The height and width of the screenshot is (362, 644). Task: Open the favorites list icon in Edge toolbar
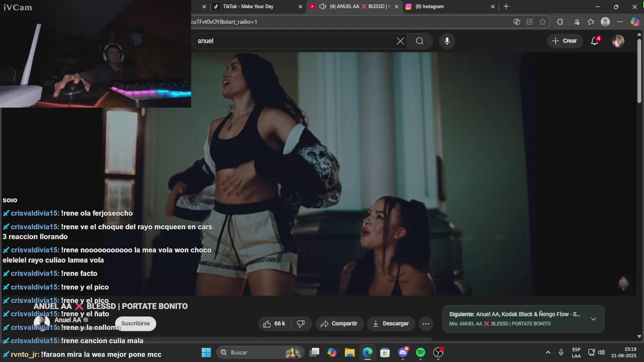[591, 22]
